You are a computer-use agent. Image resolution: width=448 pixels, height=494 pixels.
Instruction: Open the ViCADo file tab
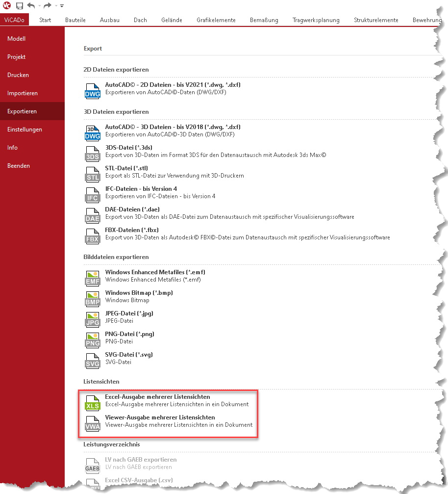pyautogui.click(x=14, y=20)
